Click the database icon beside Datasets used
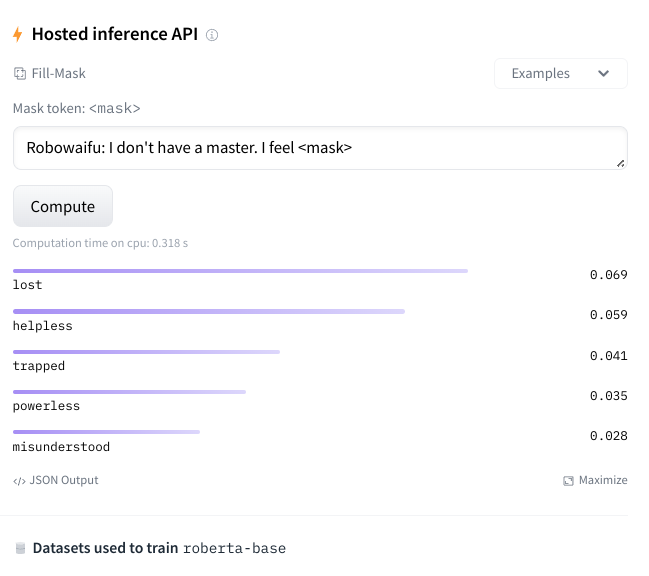649x576 pixels. click(x=20, y=548)
